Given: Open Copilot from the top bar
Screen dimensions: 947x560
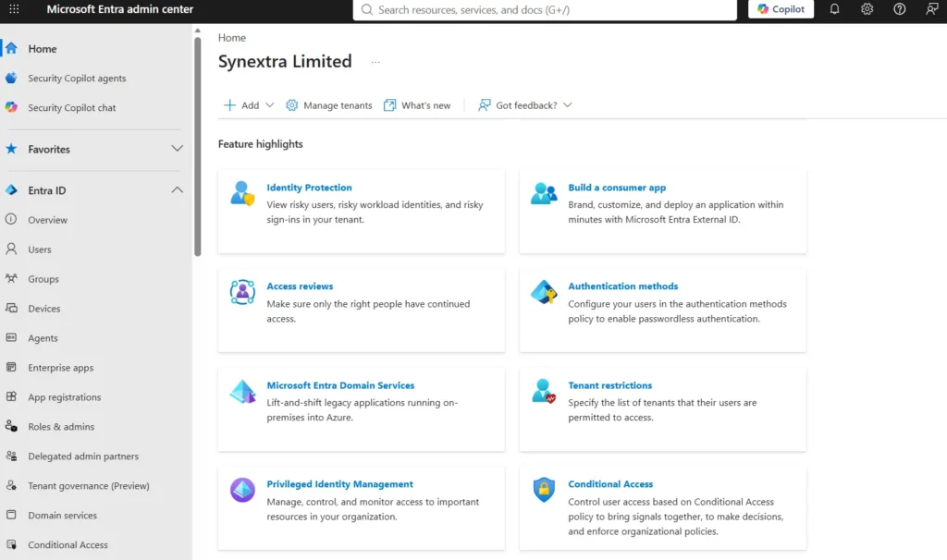Looking at the screenshot, I should point(781,9).
